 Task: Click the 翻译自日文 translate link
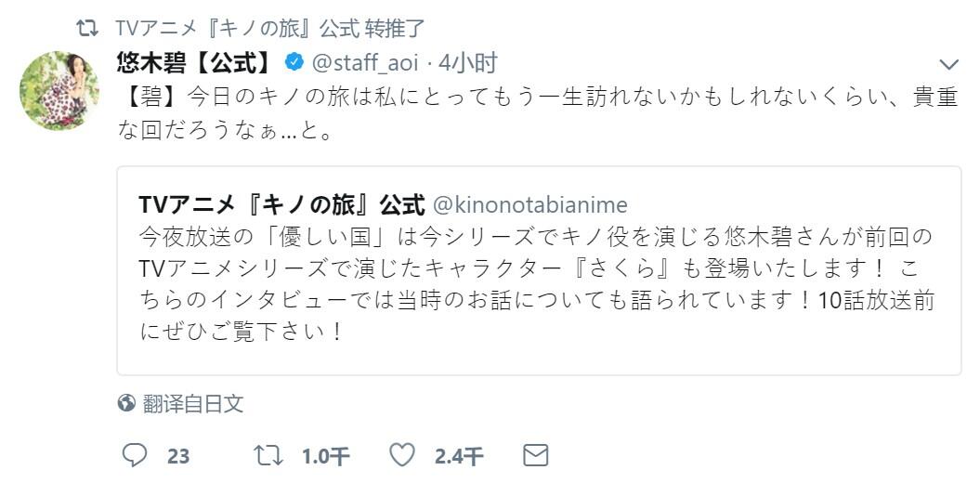(192, 404)
